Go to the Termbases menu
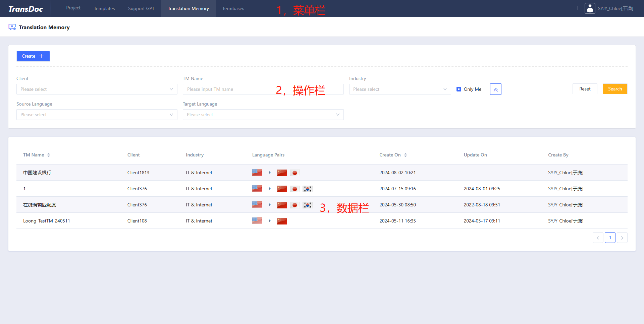Image resolution: width=644 pixels, height=324 pixels. 233,8
